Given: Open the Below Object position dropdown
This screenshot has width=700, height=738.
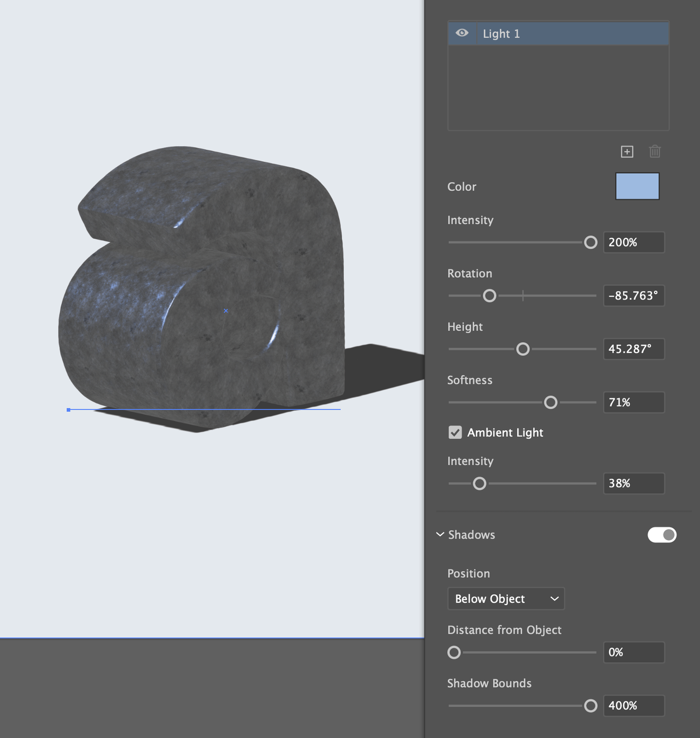Looking at the screenshot, I should click(x=506, y=599).
